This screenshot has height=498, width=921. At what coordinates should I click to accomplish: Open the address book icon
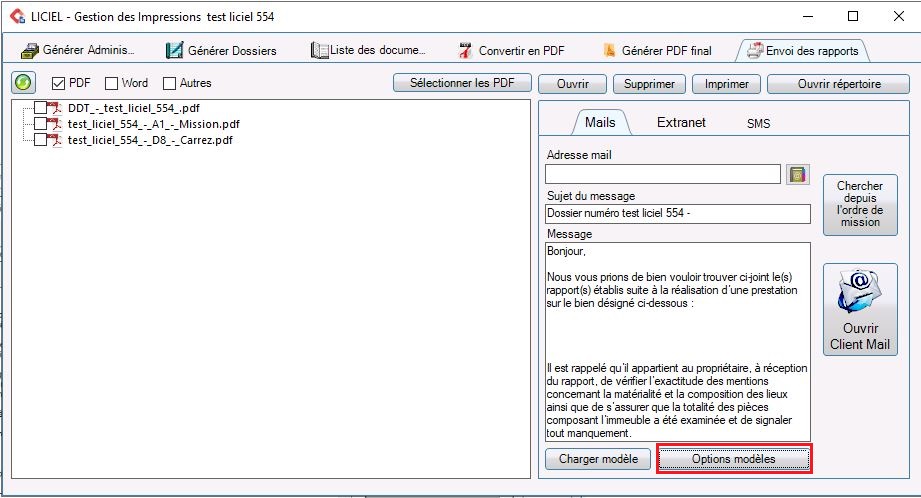797,174
